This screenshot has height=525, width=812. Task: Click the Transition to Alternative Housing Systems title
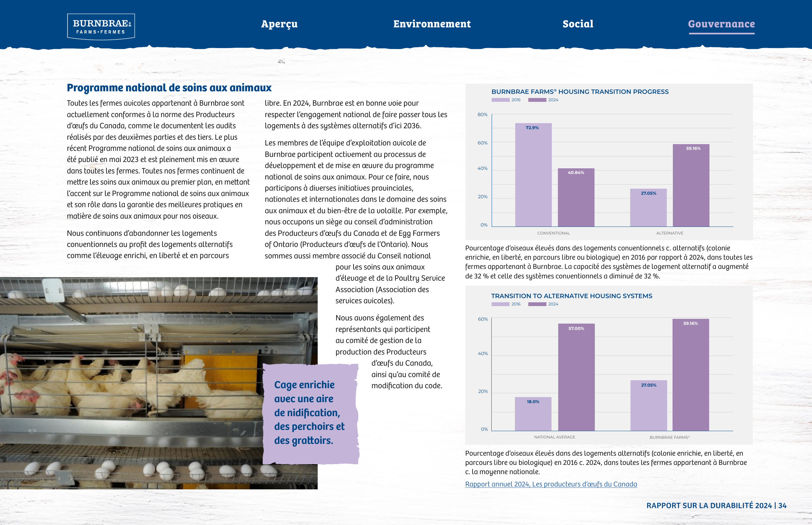[x=572, y=296]
